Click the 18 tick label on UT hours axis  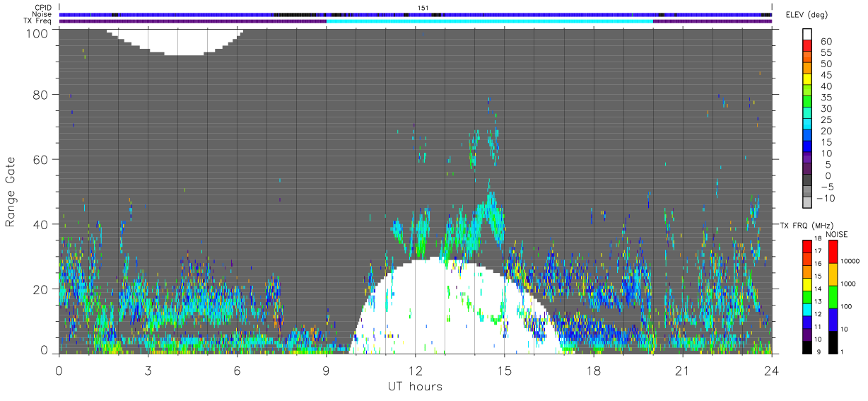tap(593, 370)
